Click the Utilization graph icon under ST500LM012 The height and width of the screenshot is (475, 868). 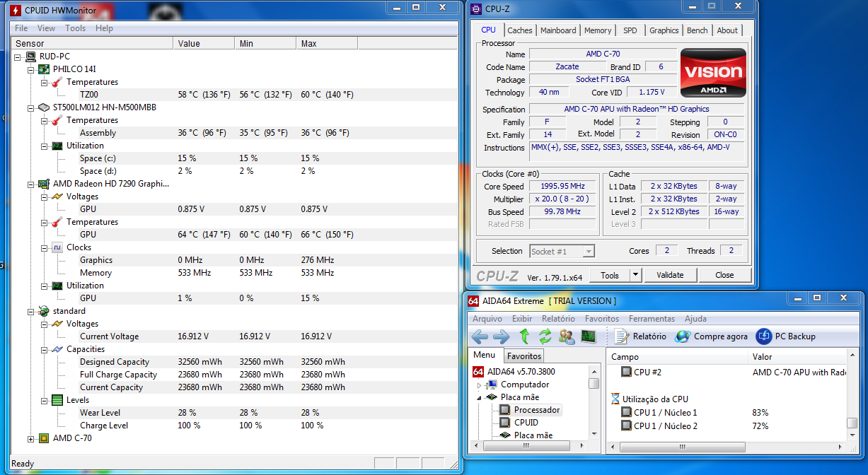pos(57,146)
